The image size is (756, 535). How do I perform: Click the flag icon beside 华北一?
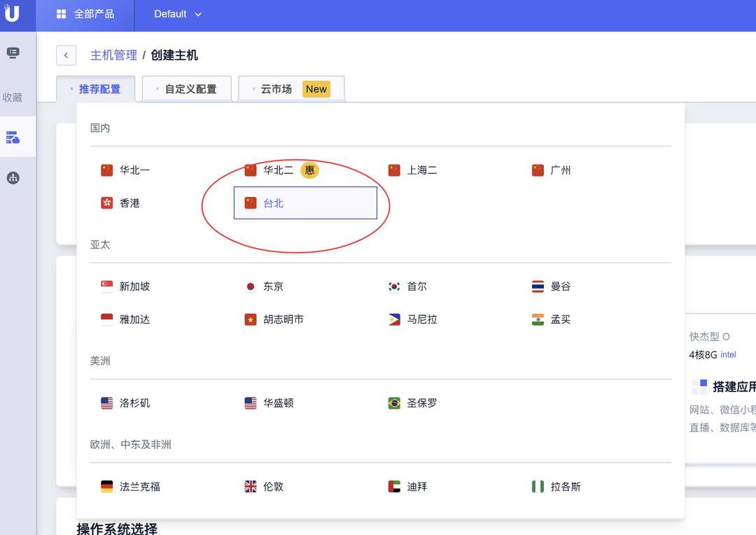click(106, 170)
